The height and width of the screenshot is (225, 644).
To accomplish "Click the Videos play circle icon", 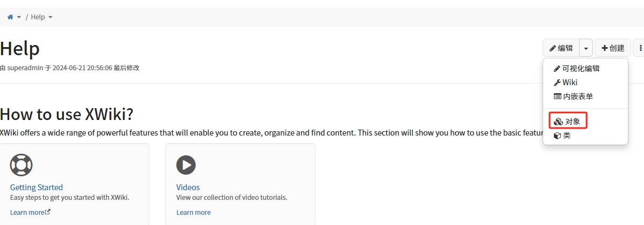I will 186,165.
